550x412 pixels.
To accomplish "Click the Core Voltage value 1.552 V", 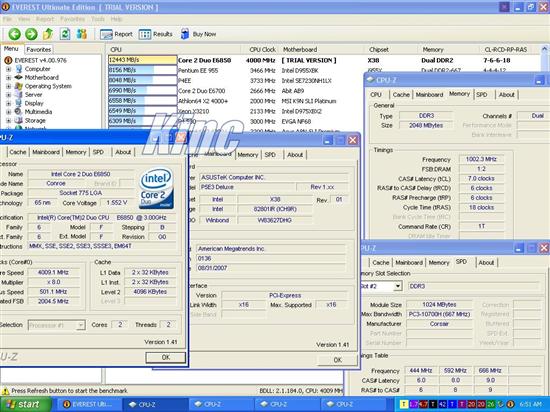I will (x=116, y=203).
